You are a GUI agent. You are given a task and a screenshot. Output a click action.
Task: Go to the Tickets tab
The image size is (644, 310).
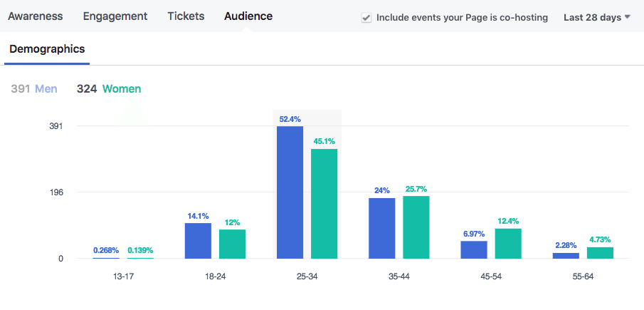[186, 16]
